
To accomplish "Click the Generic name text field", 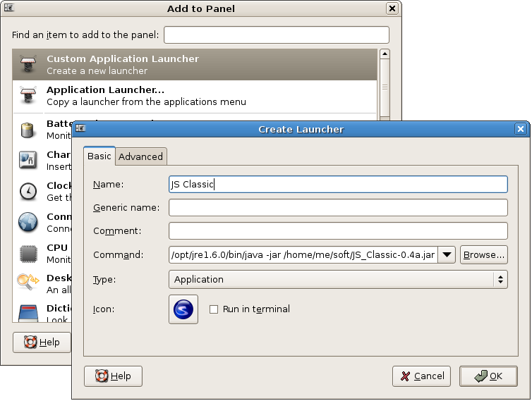I will 338,207.
